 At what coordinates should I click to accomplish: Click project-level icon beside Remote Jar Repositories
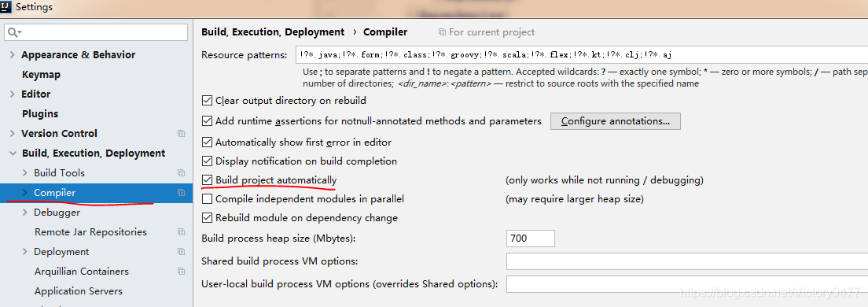tap(181, 232)
